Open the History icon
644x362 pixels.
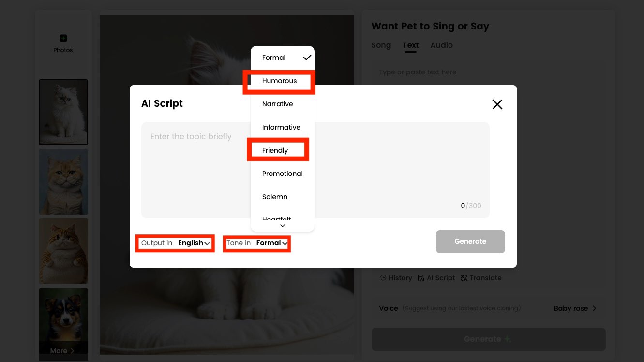383,278
